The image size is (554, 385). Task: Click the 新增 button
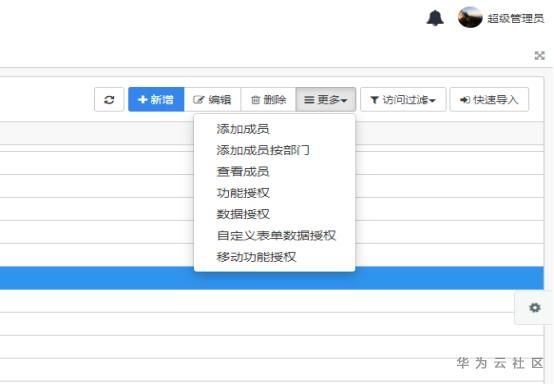tap(156, 100)
